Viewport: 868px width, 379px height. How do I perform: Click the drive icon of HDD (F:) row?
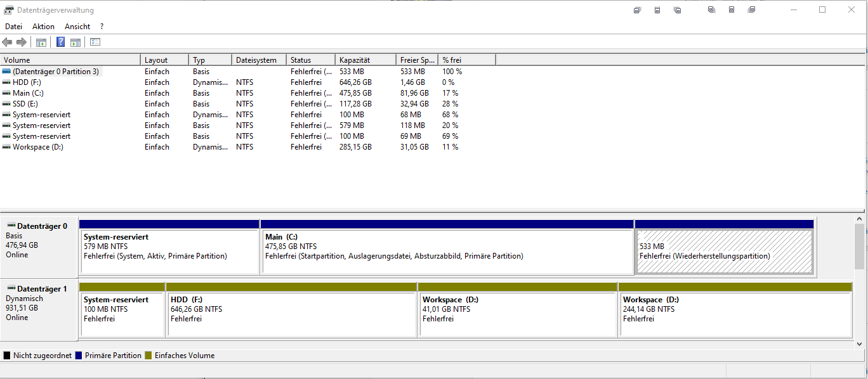[6, 82]
